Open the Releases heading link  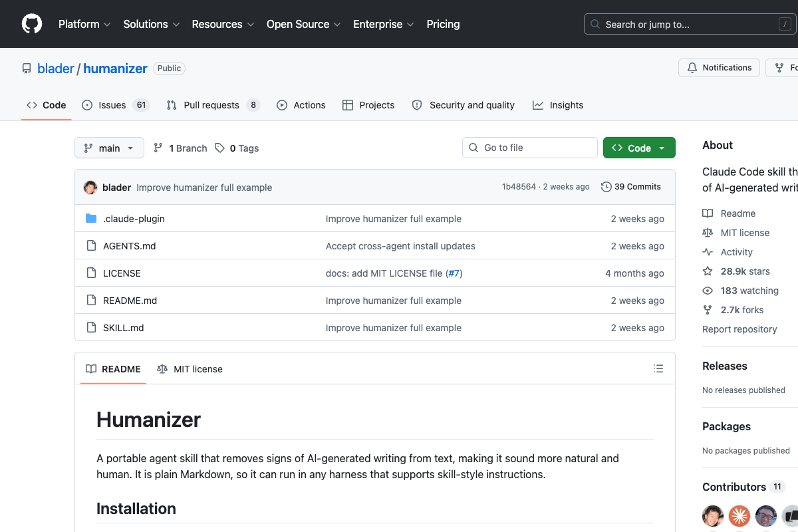coord(725,366)
